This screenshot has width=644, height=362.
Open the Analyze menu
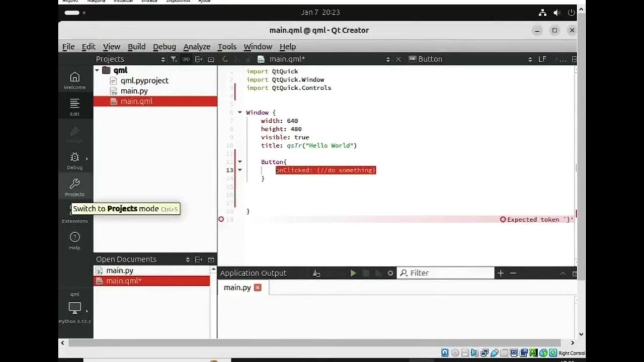tap(197, 47)
